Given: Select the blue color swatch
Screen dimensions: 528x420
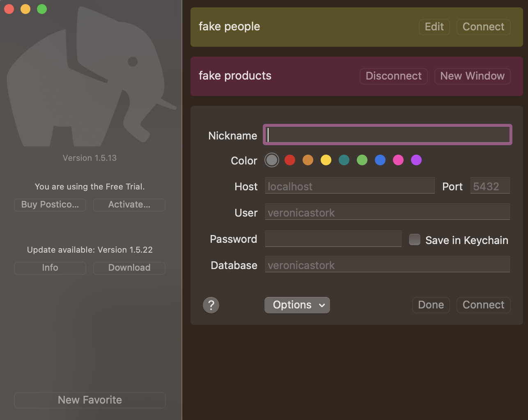Looking at the screenshot, I should pyautogui.click(x=380, y=160).
